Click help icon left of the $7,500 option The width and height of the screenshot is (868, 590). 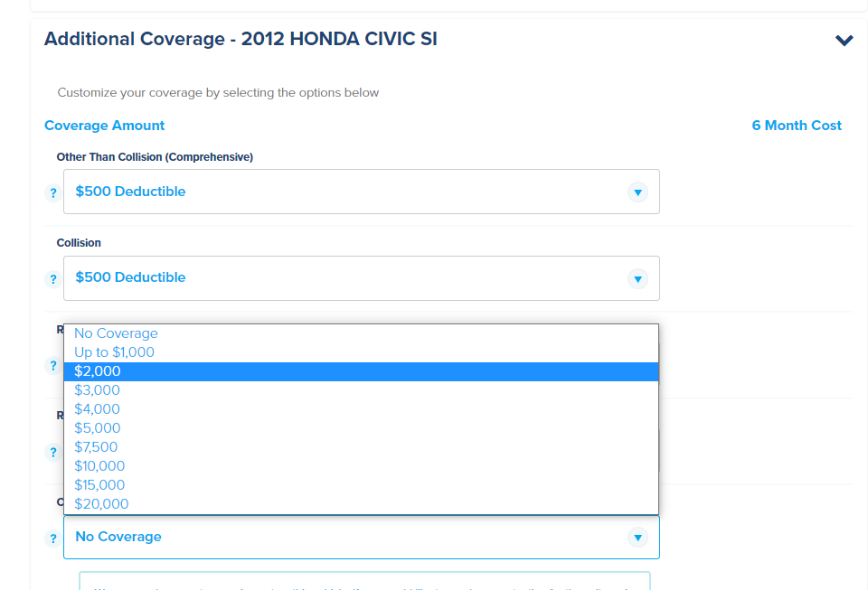click(53, 452)
